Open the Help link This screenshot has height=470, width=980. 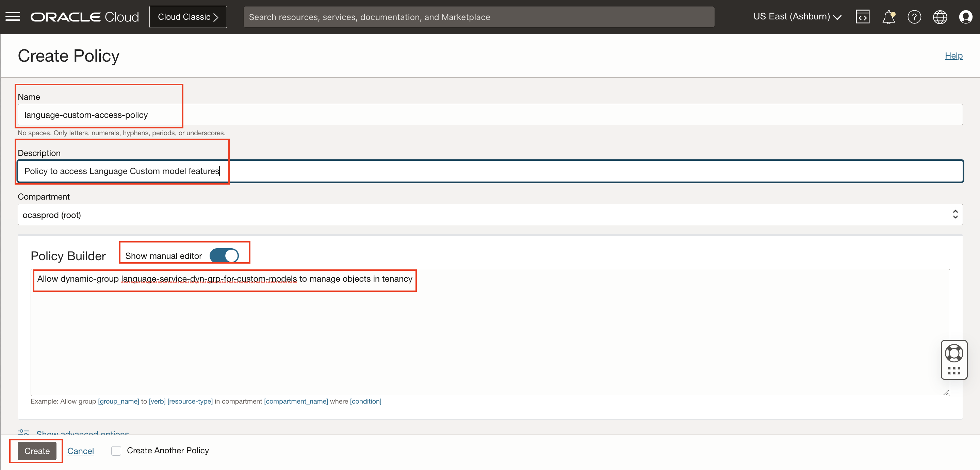pos(953,56)
